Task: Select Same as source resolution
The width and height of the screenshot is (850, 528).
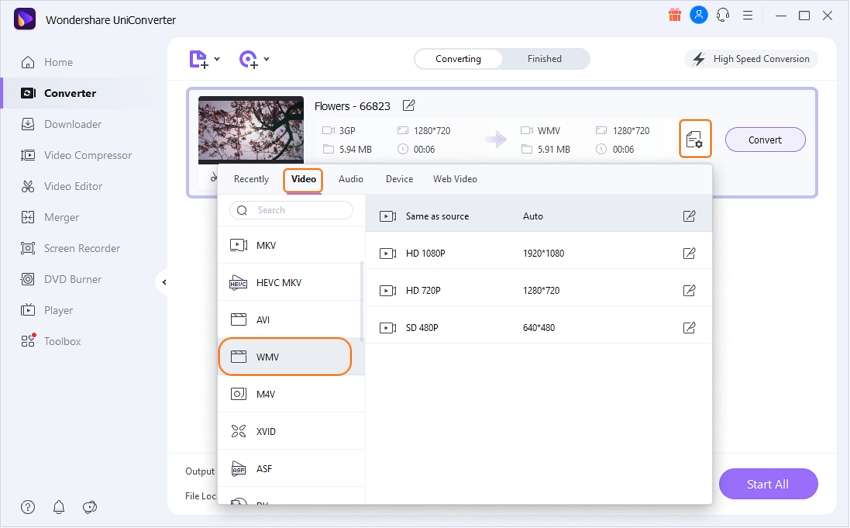Action: [538, 216]
